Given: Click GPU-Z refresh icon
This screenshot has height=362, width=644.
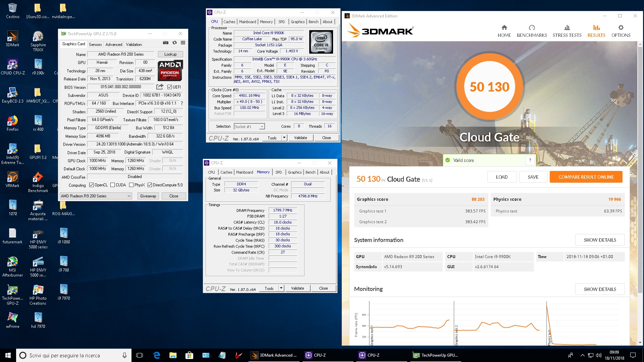Looking at the screenshot, I should [x=174, y=43].
